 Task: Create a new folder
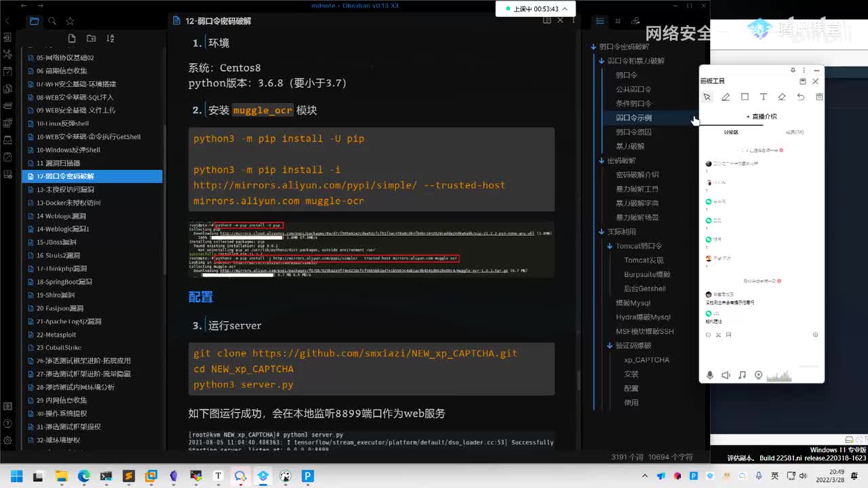tap(91, 39)
